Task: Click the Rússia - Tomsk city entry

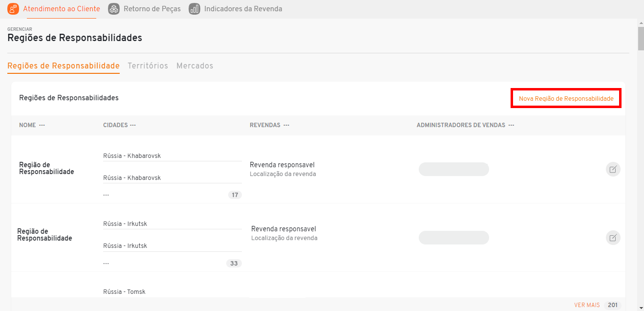Action: click(124, 292)
